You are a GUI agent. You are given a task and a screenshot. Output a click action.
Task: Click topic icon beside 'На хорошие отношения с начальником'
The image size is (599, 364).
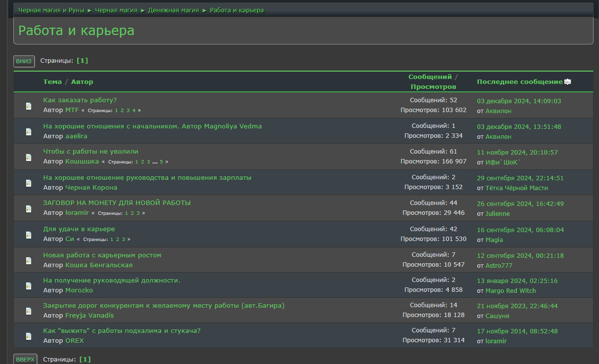[x=29, y=131]
